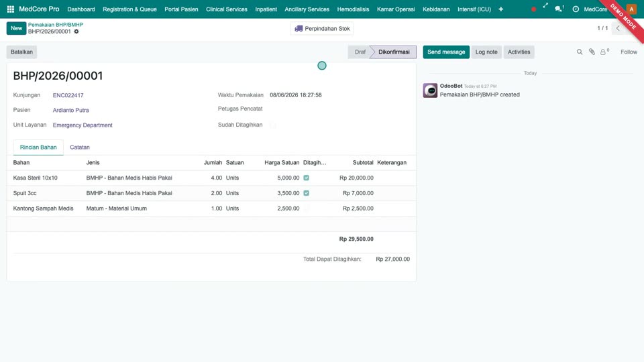Click the red recording indicator icon

533,9
